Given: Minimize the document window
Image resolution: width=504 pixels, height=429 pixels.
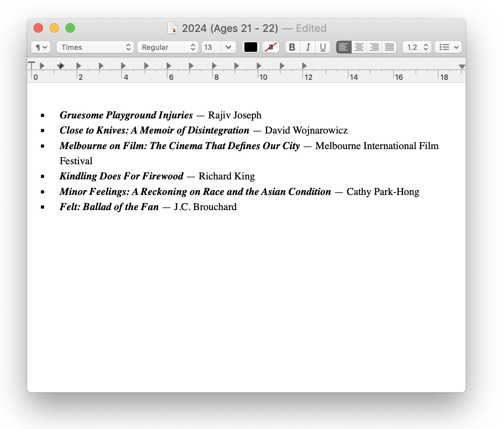Looking at the screenshot, I should click(x=54, y=28).
